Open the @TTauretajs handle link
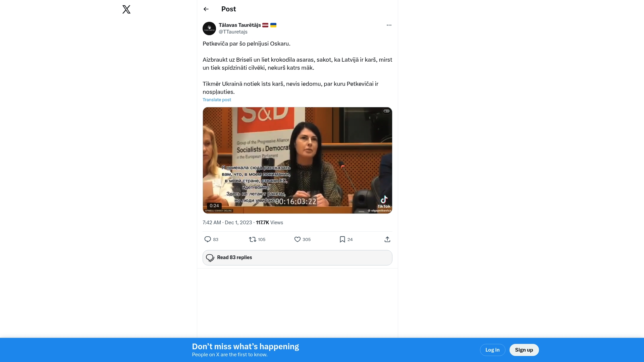Viewport: 644px width, 362px height. [x=233, y=32]
